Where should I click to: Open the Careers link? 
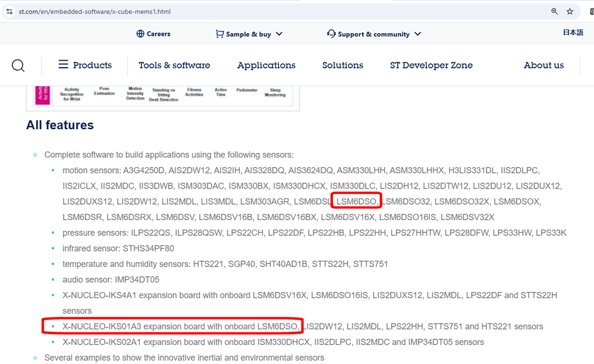click(x=158, y=34)
